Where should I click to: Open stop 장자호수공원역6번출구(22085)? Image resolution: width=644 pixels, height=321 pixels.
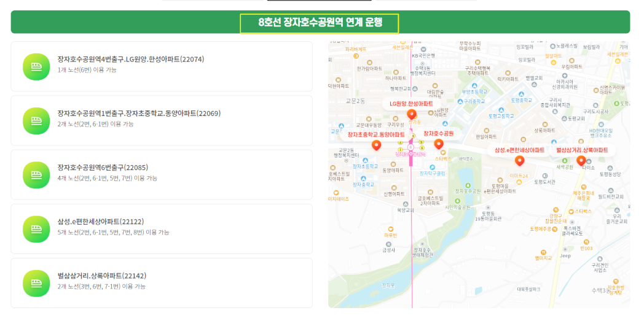162,175
